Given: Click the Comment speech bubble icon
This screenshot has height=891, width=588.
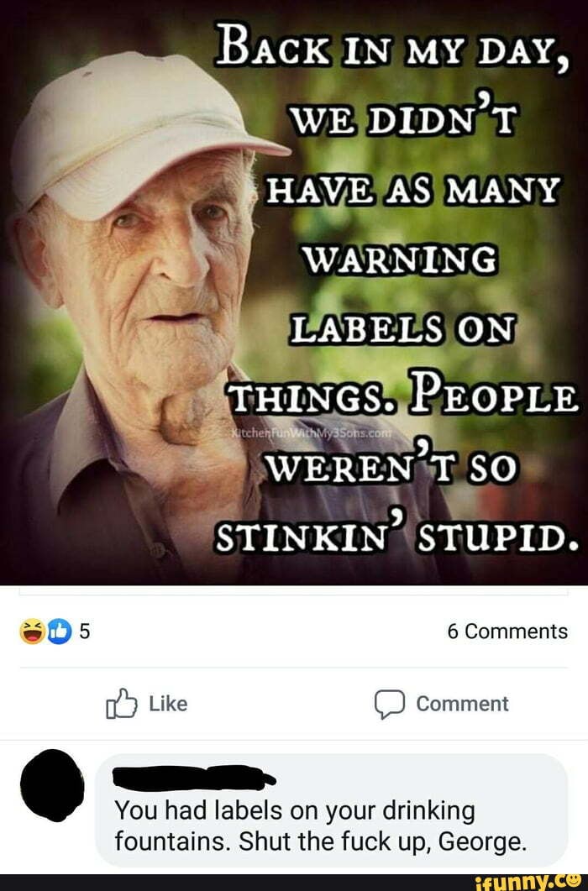Looking at the screenshot, I should coord(390,704).
